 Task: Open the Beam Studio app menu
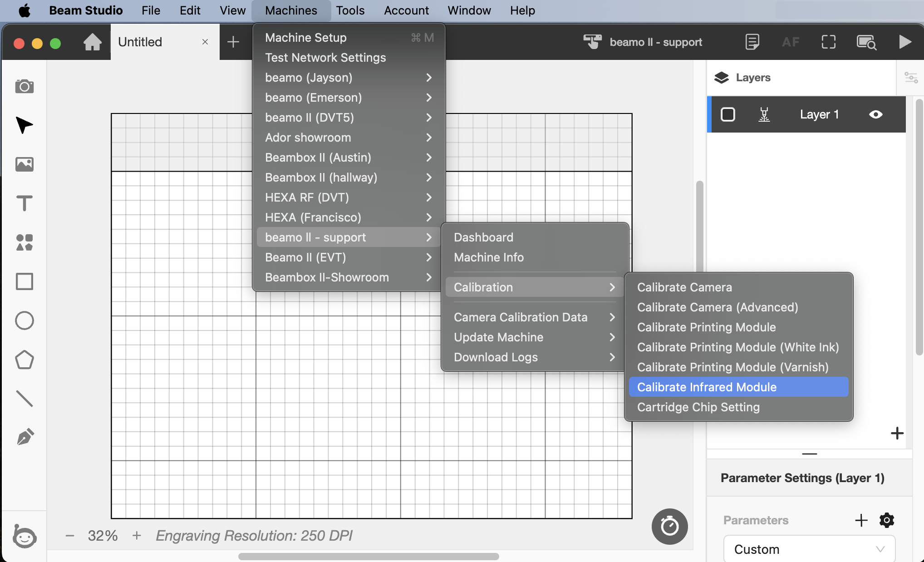click(86, 10)
